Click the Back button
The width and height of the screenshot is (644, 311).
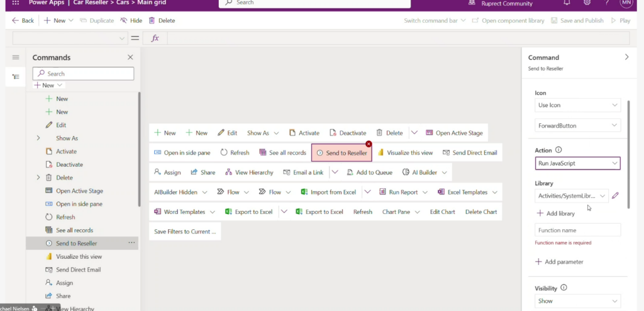pos(23,21)
